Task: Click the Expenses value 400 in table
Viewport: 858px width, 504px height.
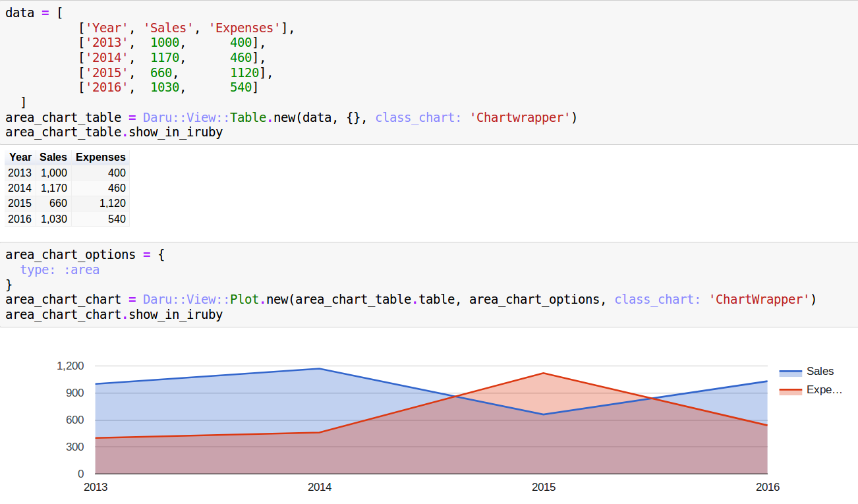Action: point(100,173)
